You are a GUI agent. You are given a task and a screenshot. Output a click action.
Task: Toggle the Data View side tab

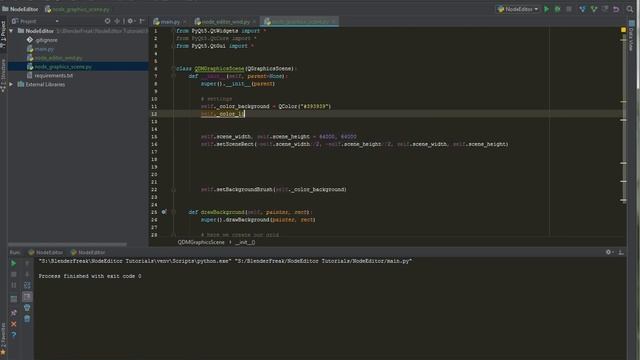[x=631, y=37]
